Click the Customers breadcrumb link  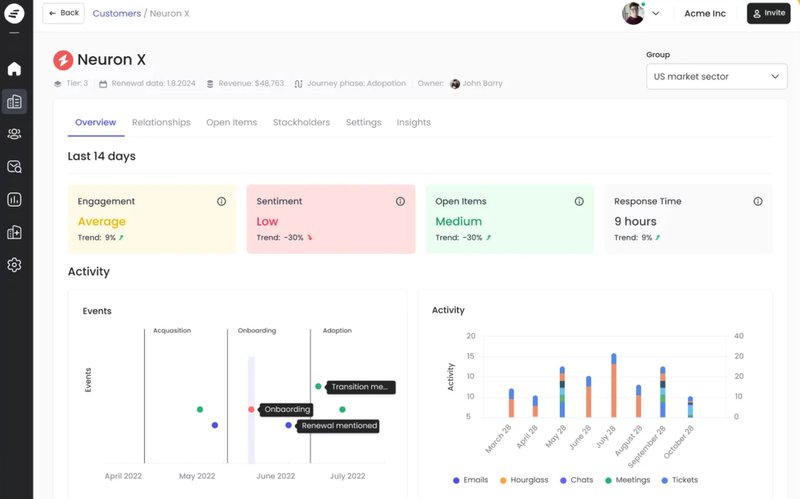117,13
